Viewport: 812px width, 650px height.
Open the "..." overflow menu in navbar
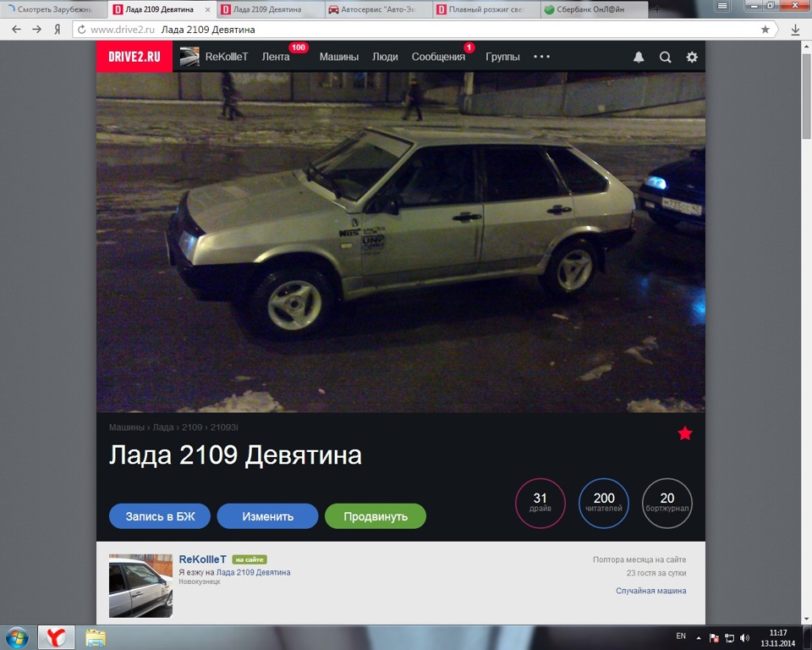(x=540, y=57)
